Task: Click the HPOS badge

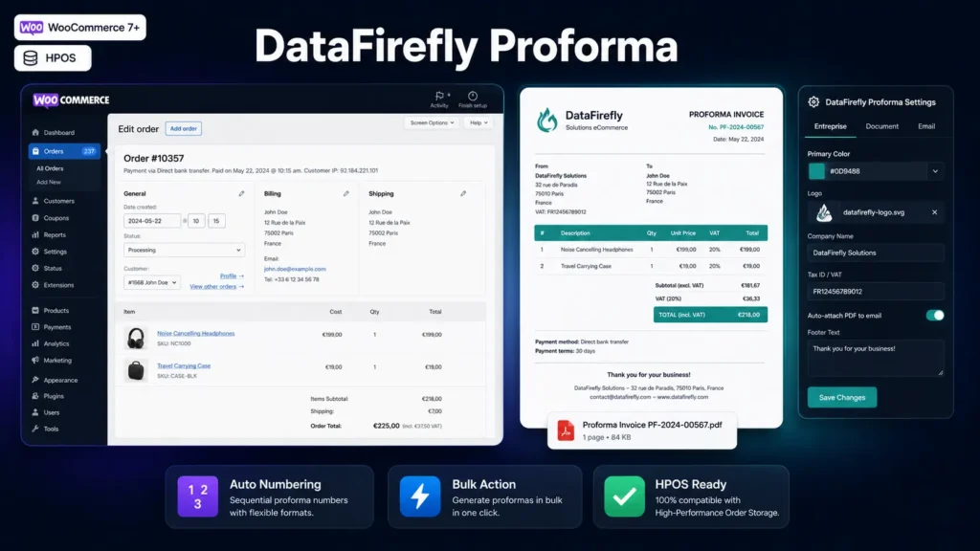Action: coord(53,58)
